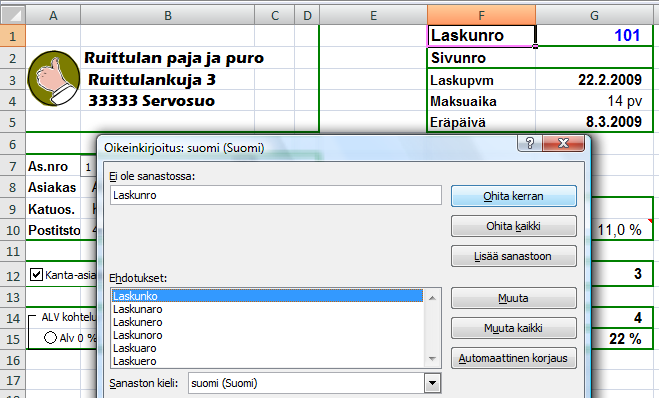The height and width of the screenshot is (398, 659).
Task: Click the select-all corner of the sheet
Action: [13, 16]
